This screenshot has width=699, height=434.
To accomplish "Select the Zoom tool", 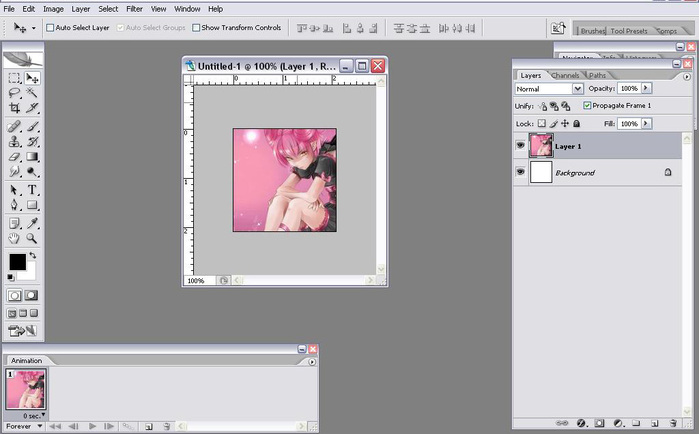I will 32,238.
